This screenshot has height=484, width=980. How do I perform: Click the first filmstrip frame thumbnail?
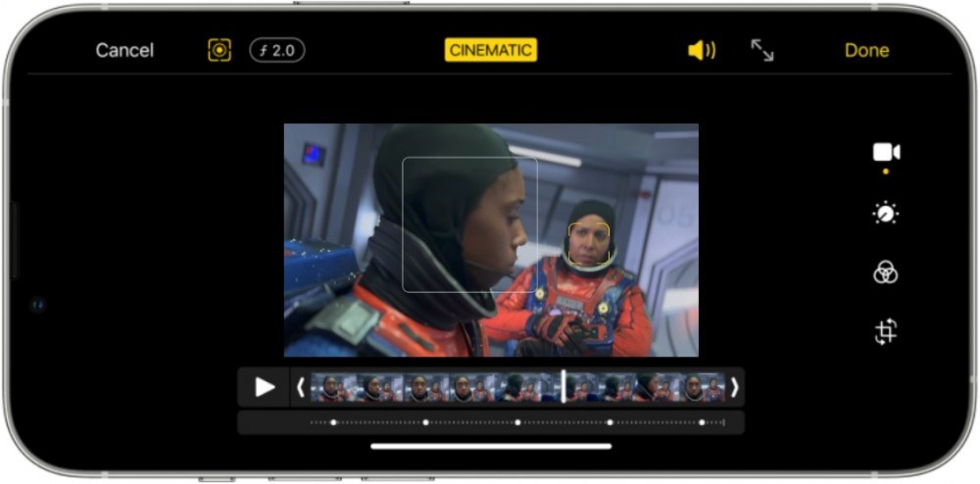[334, 388]
